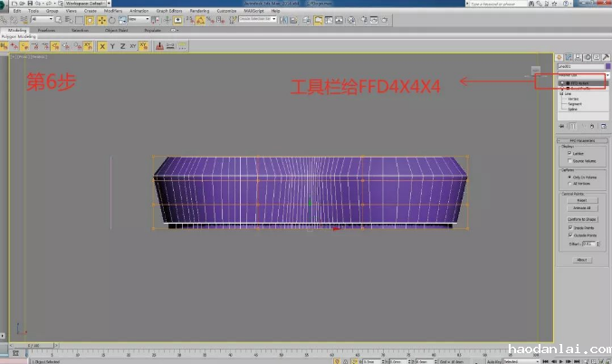Click the Conform to Shape button

(x=582, y=219)
